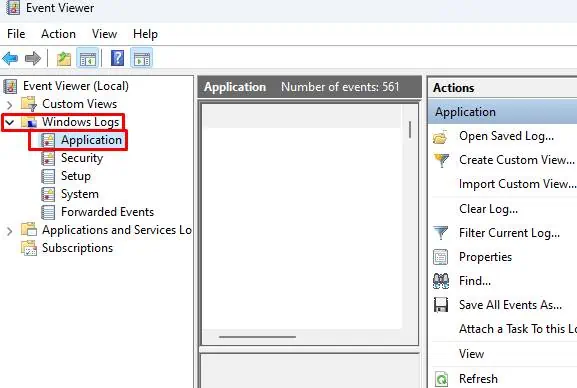The width and height of the screenshot is (577, 388).
Task: Open the Action menu
Action: (58, 34)
